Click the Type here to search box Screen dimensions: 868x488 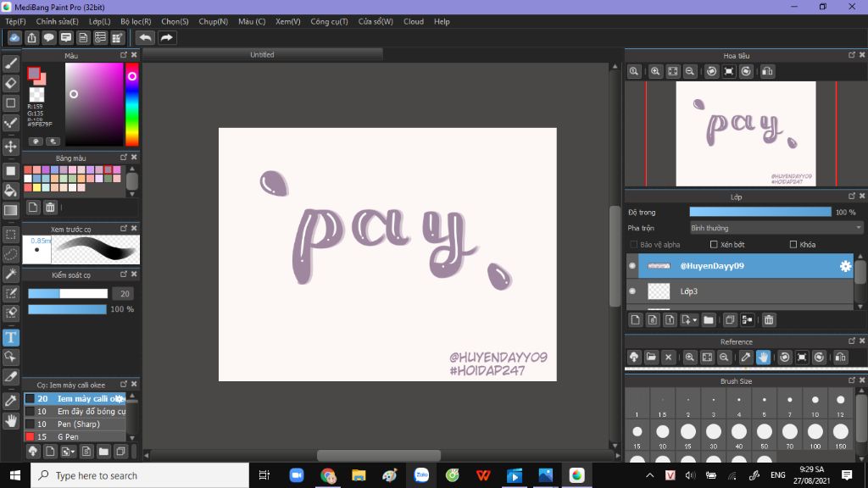[x=140, y=475]
